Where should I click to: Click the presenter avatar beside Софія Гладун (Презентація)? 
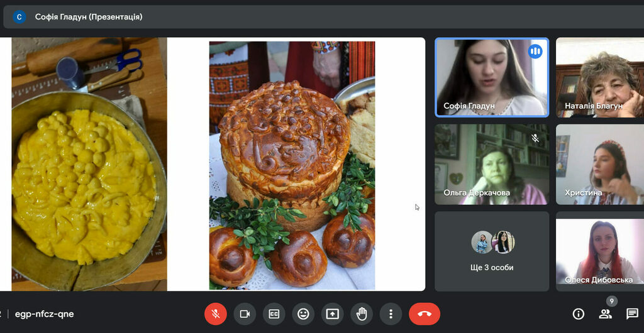click(x=19, y=17)
